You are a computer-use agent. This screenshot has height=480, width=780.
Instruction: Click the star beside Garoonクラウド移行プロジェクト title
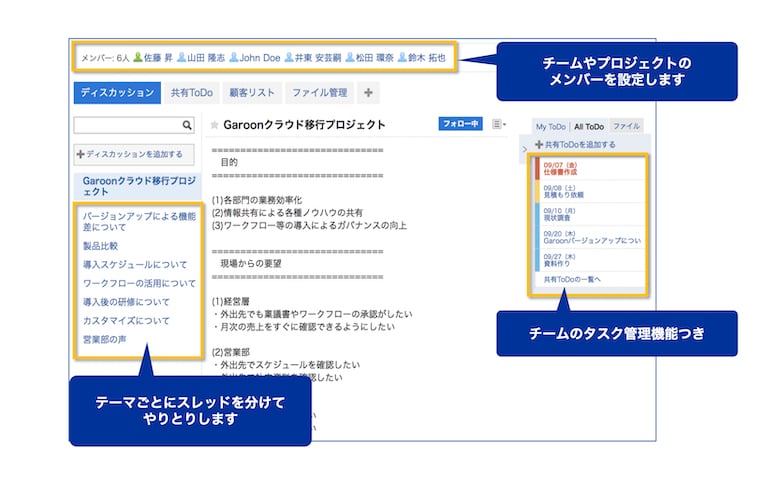214,125
